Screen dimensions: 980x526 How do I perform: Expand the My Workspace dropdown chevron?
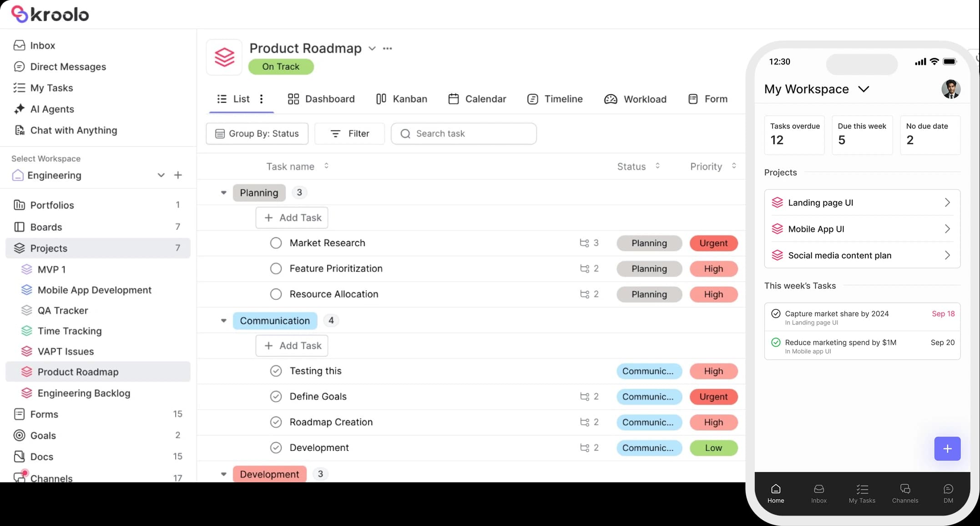coord(864,89)
